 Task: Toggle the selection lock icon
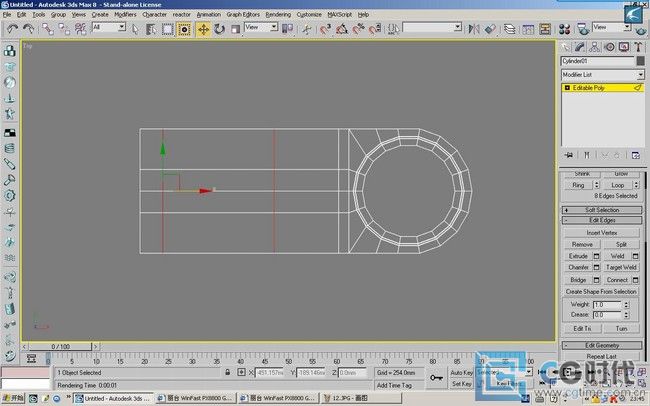(x=228, y=372)
